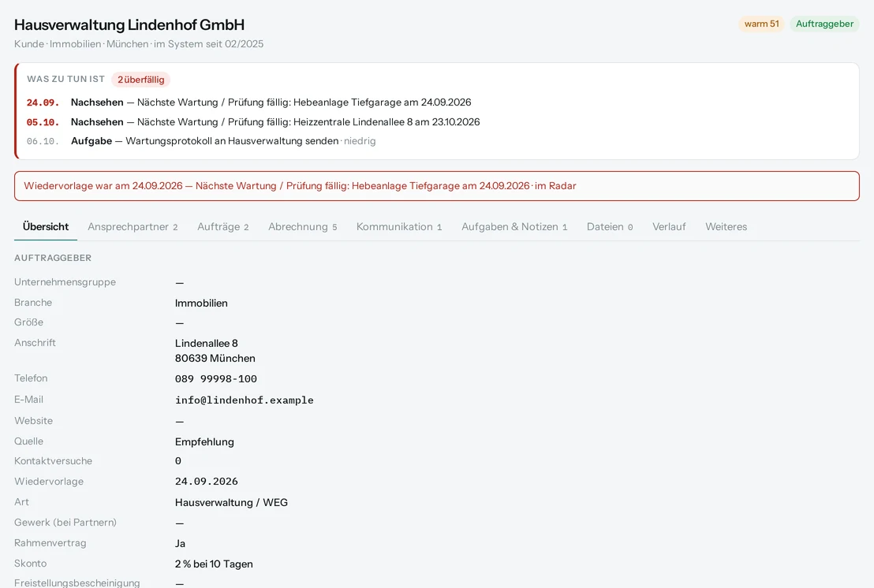This screenshot has width=874, height=588.
Task: Open the Übersicht tab
Action: point(46,227)
